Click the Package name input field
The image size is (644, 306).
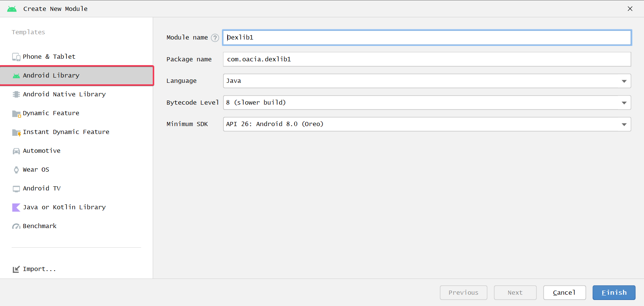[427, 59]
